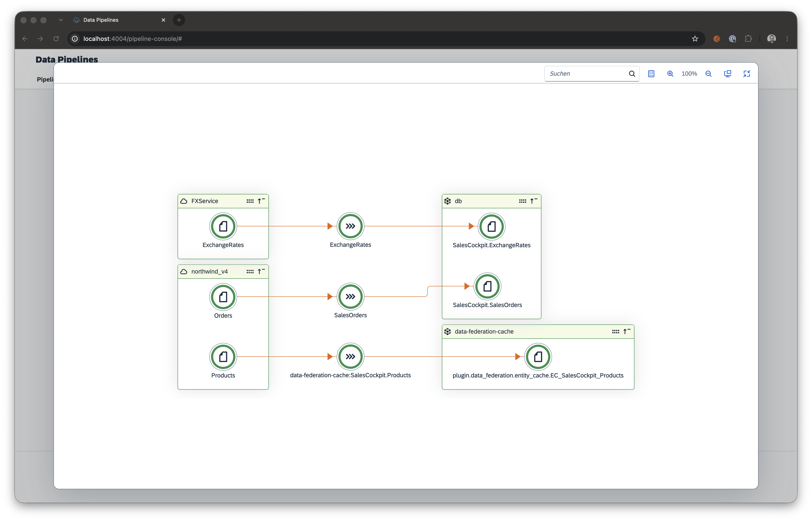Click the northwind_v4 group title text
812x521 pixels.
210,271
